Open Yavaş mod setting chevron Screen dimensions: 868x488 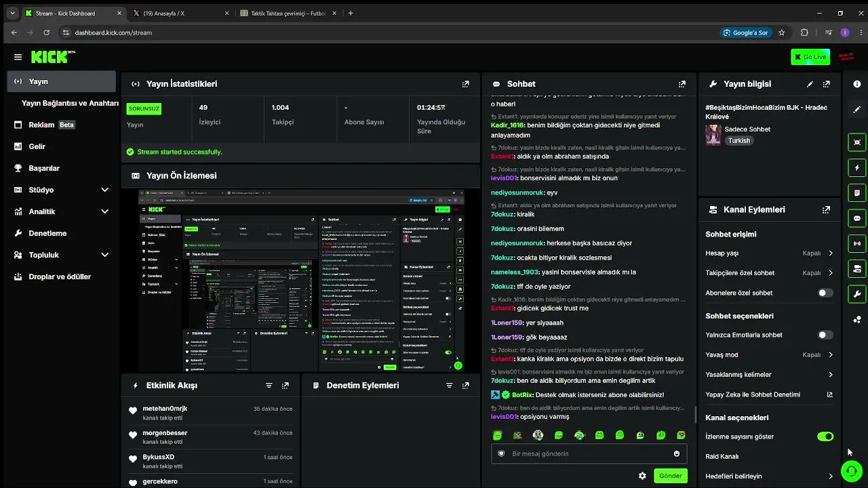(831, 354)
